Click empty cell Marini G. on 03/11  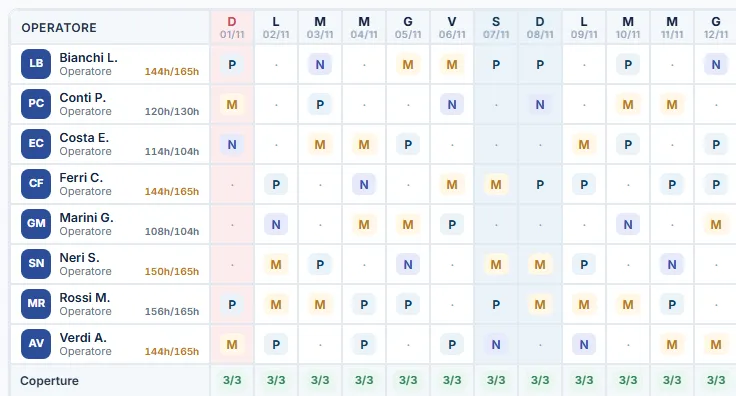[x=320, y=225]
